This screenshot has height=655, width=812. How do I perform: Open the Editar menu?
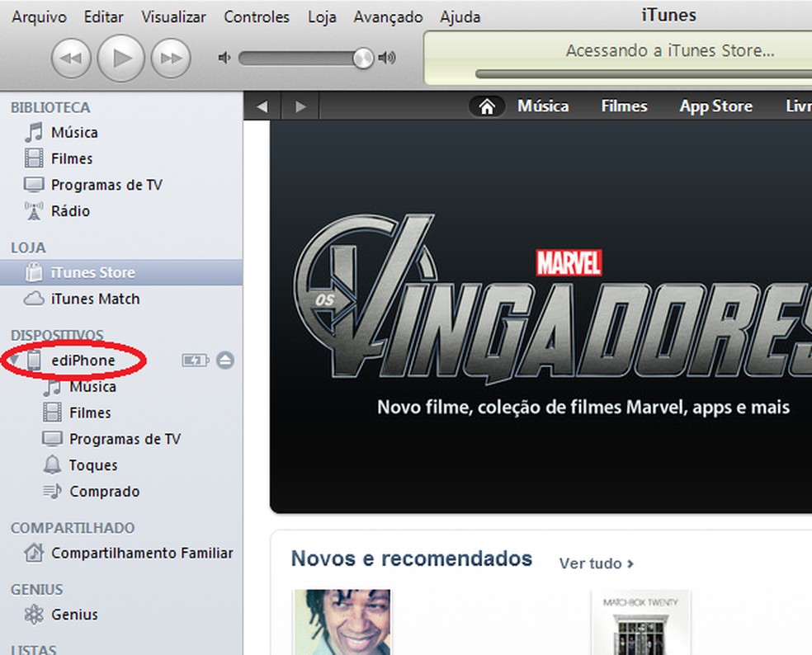(104, 17)
